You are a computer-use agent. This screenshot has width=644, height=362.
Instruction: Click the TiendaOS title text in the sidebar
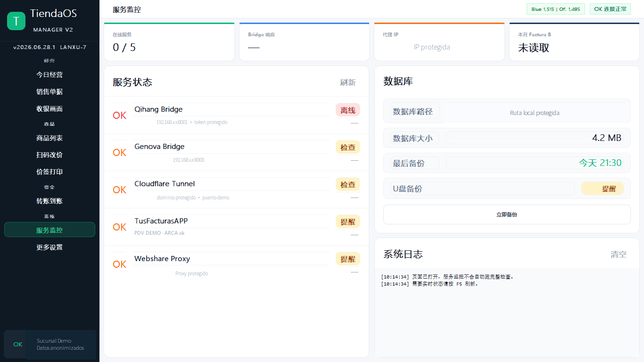pyautogui.click(x=53, y=14)
